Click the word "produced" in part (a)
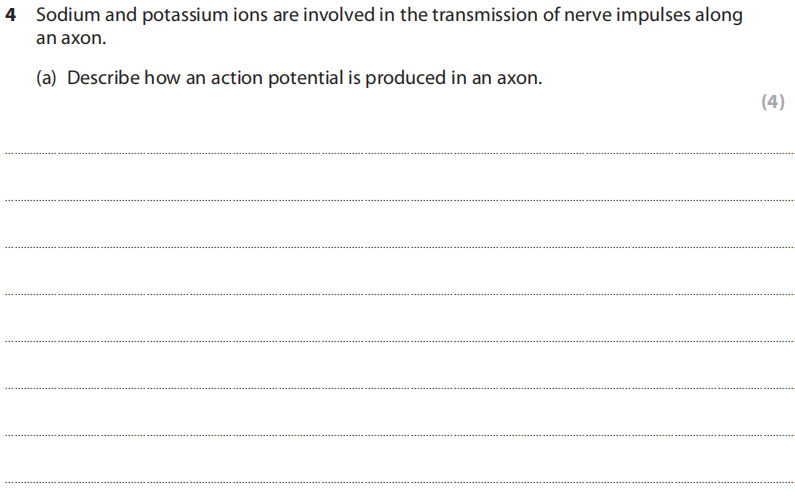This screenshot has height=501, width=795. tap(406, 79)
